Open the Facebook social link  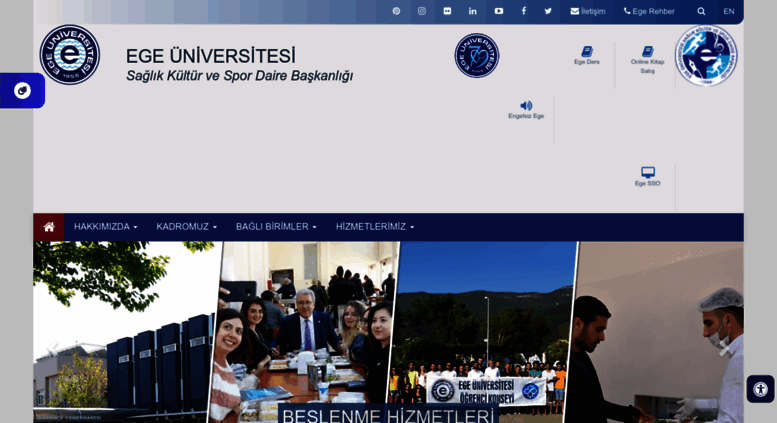(524, 11)
